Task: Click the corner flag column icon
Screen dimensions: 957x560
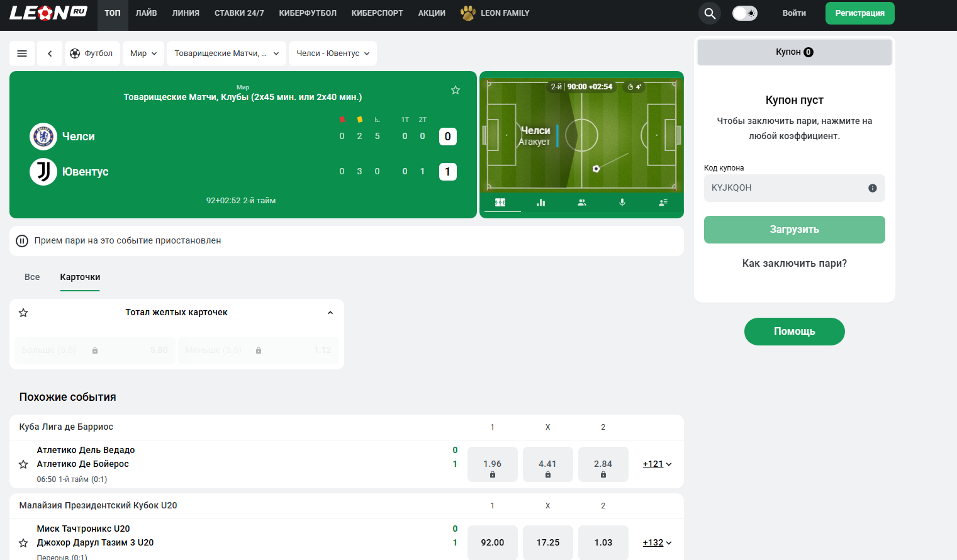Action: pyautogui.click(x=377, y=120)
